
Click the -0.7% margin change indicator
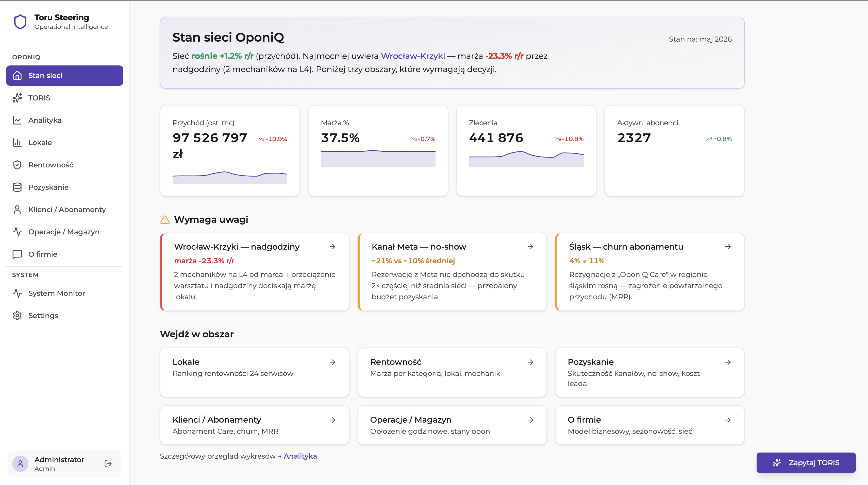pyautogui.click(x=423, y=139)
